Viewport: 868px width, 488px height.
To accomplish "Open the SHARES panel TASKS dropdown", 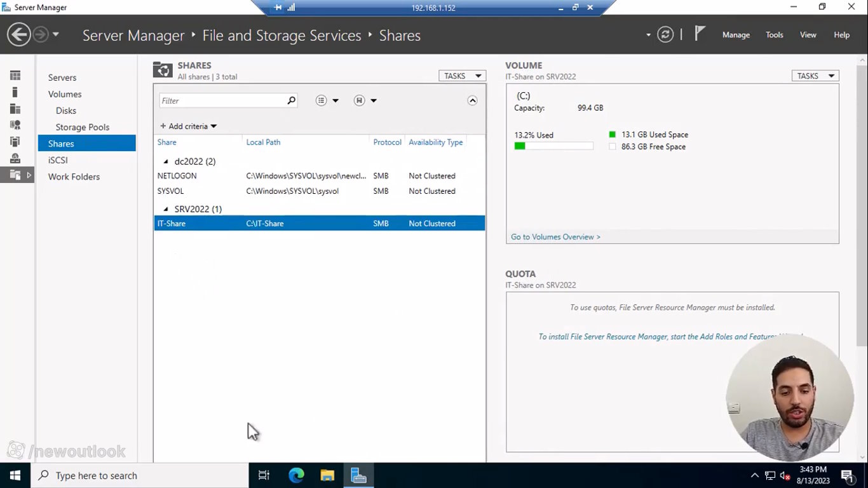I will coord(463,76).
